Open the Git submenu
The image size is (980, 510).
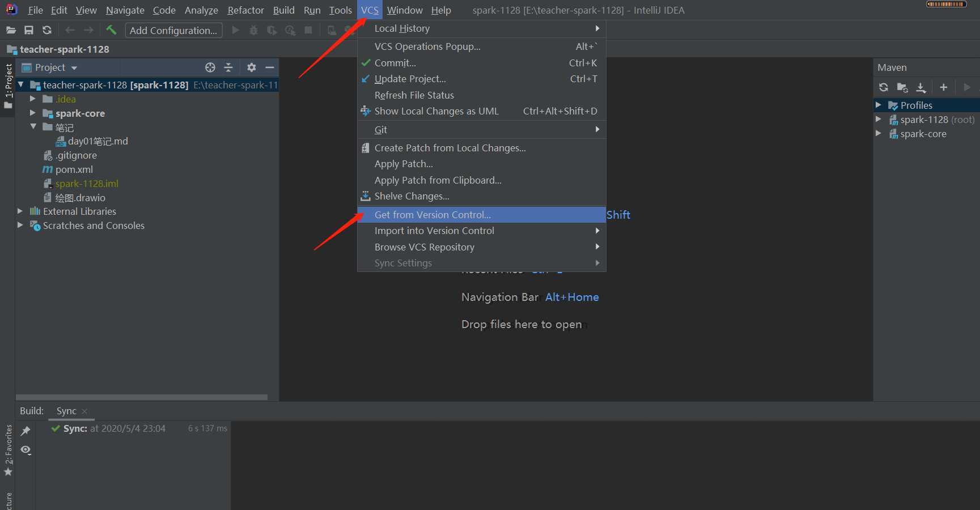click(482, 130)
